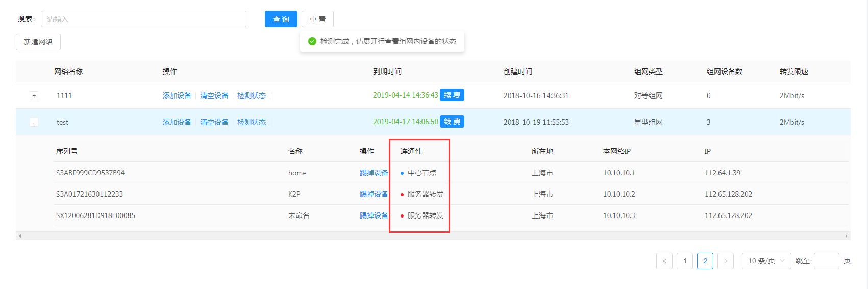Click the device name 未命名
Screen dimensions: 868x289
(x=299, y=215)
